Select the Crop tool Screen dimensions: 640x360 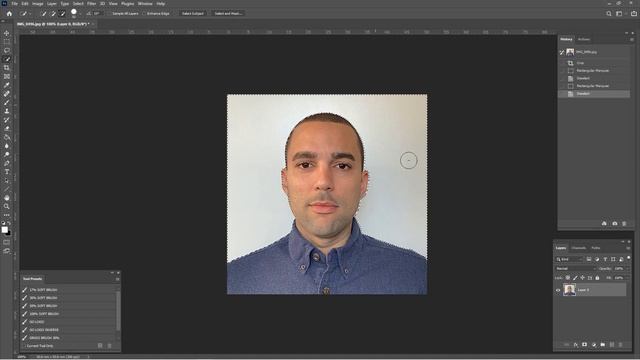[x=7, y=67]
